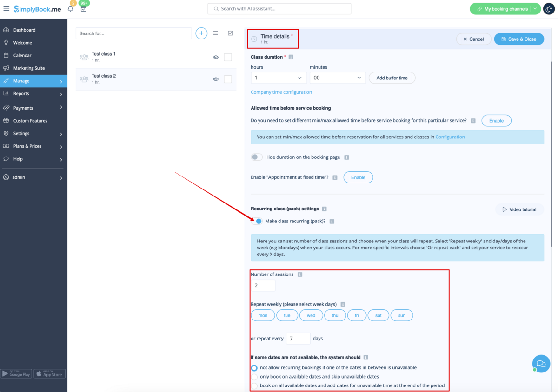Open the Company time configuration link
This screenshot has width=558, height=392.
pos(281,92)
